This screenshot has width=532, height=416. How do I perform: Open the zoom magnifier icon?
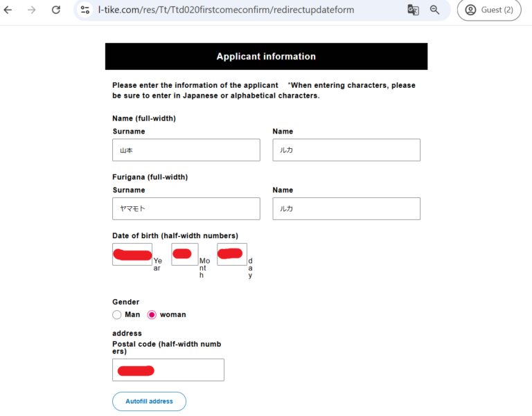(435, 10)
